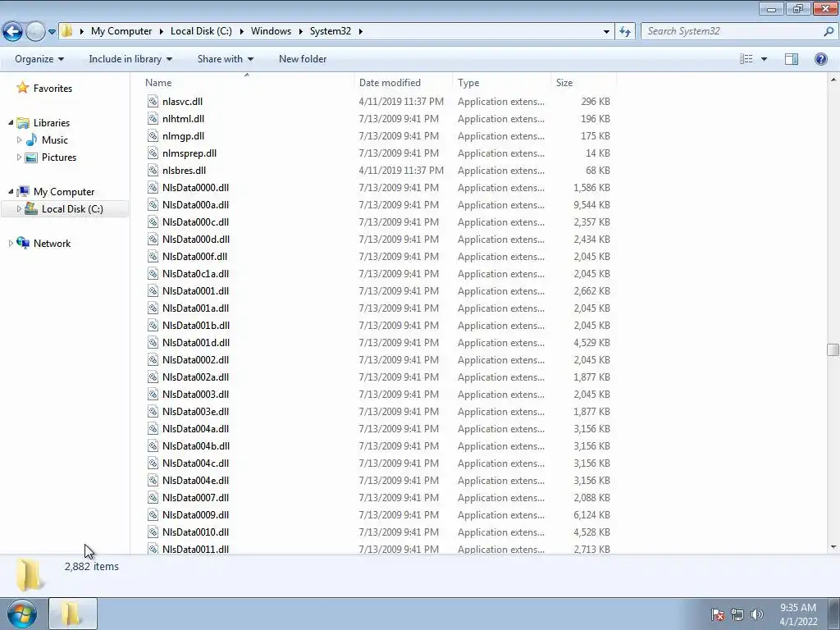
Task: Select the NlsData000d.dll file name
Action: tap(196, 239)
